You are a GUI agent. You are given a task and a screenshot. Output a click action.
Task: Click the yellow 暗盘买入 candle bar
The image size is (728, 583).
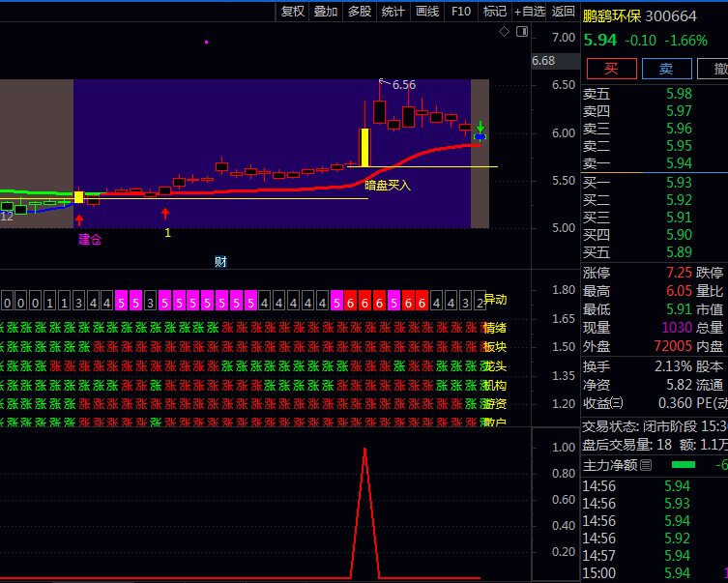[x=364, y=147]
